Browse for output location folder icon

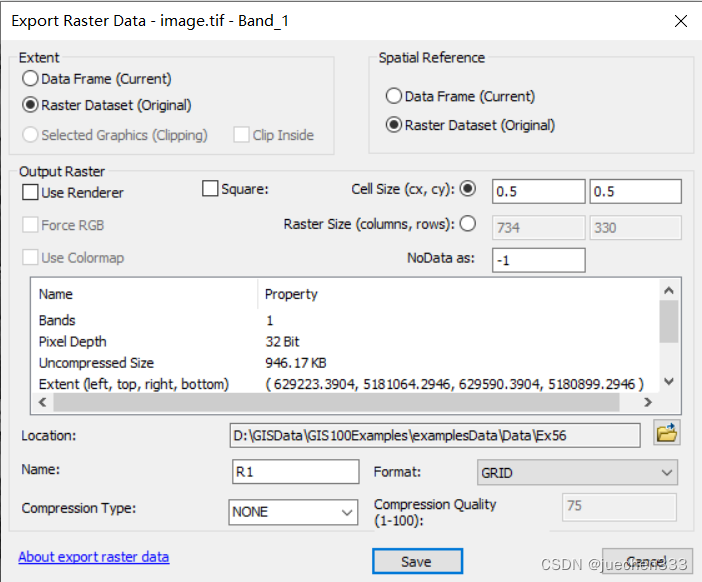667,433
